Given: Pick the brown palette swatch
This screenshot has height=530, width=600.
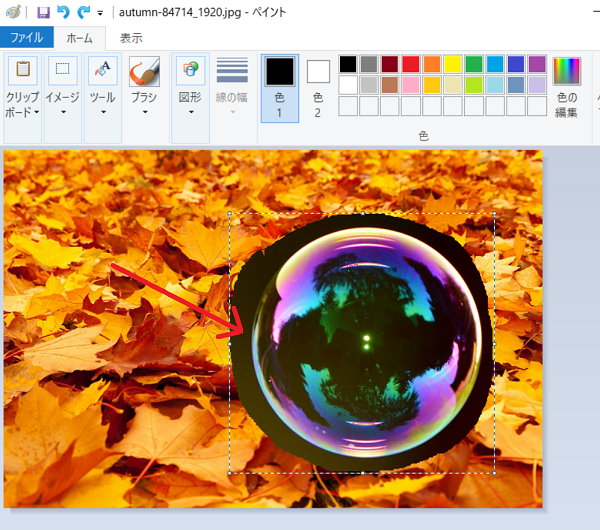Looking at the screenshot, I should (x=390, y=85).
